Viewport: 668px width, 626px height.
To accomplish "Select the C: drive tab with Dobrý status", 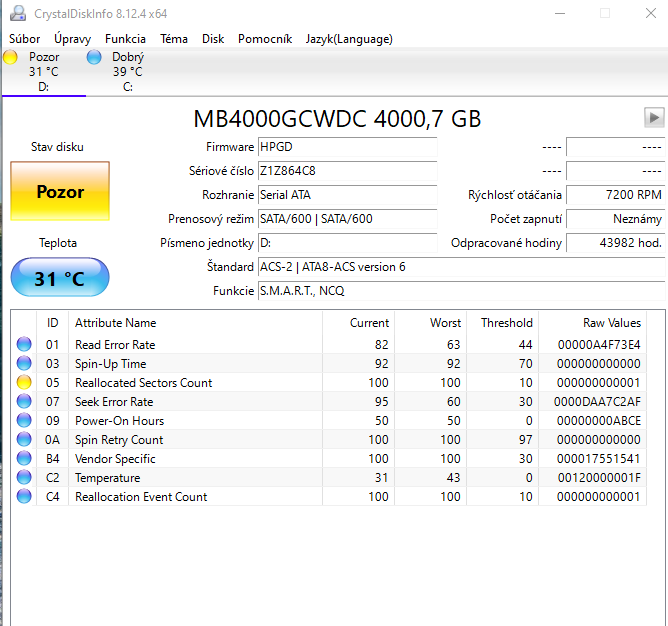I will click(x=127, y=72).
